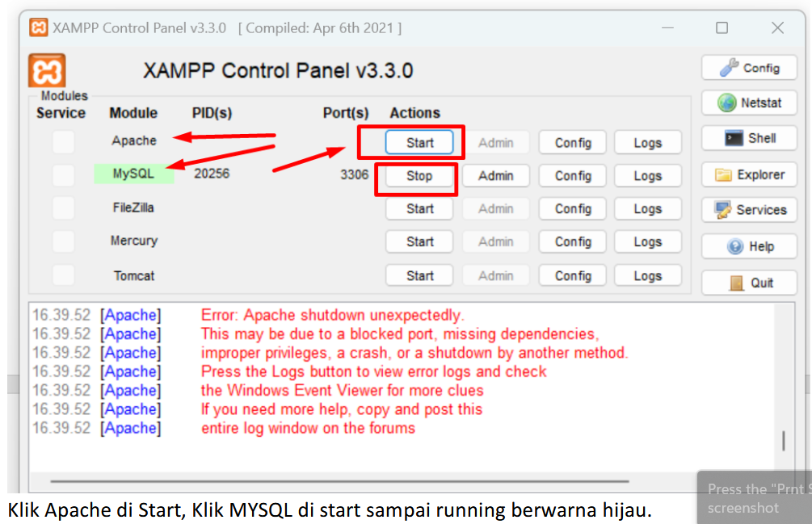Toggle the MySQL service checkbox
812x524 pixels.
coord(63,175)
